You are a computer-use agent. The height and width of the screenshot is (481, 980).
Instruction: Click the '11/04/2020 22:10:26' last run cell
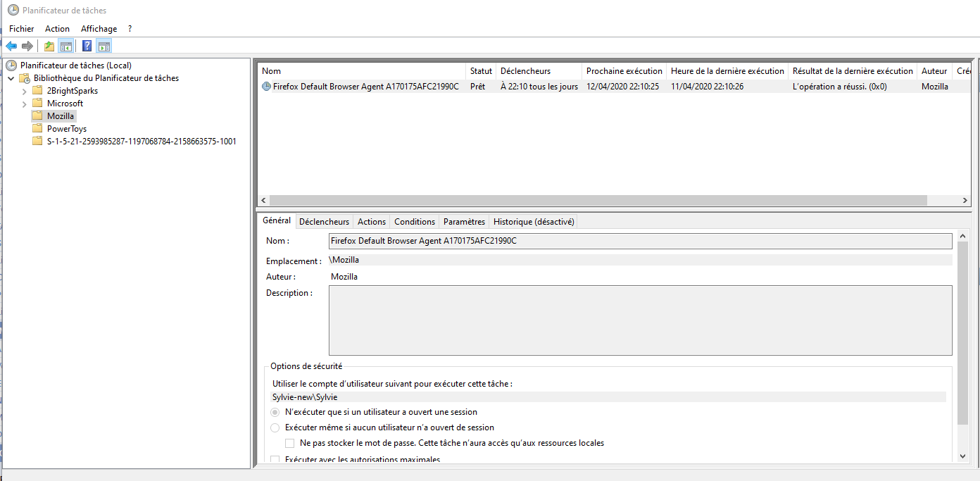pos(707,87)
